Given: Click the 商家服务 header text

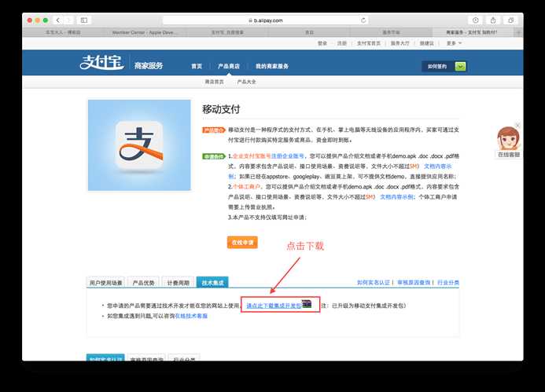Looking at the screenshot, I should [x=149, y=65].
